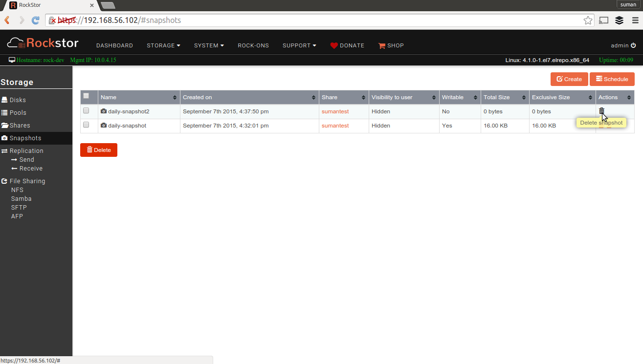
Task: Click the Rockstor logo
Action: (43, 43)
